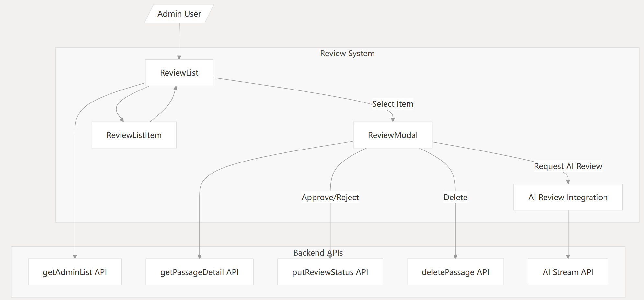Select the getAdminList API box

[x=75, y=272]
